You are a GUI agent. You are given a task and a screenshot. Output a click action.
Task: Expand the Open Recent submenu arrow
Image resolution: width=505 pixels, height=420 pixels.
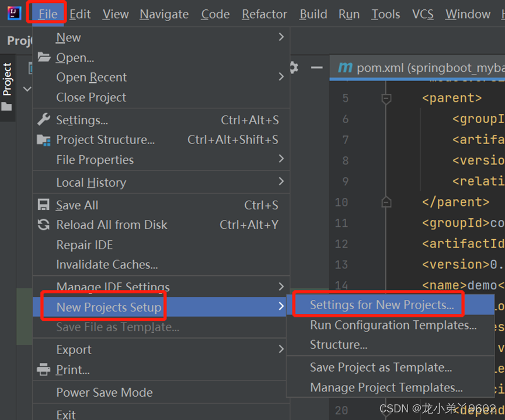click(x=281, y=76)
